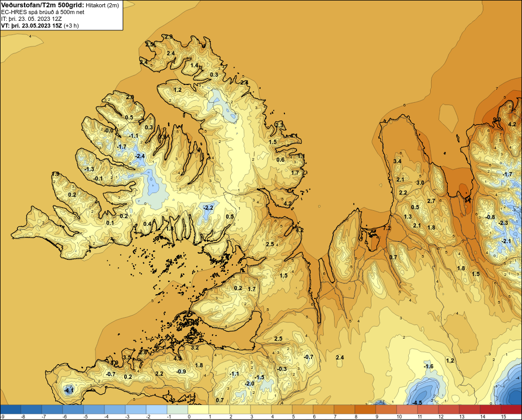The height and width of the screenshot is (420, 522).
Task: Click the 1.4 temperature value
Action: click(x=194, y=65)
